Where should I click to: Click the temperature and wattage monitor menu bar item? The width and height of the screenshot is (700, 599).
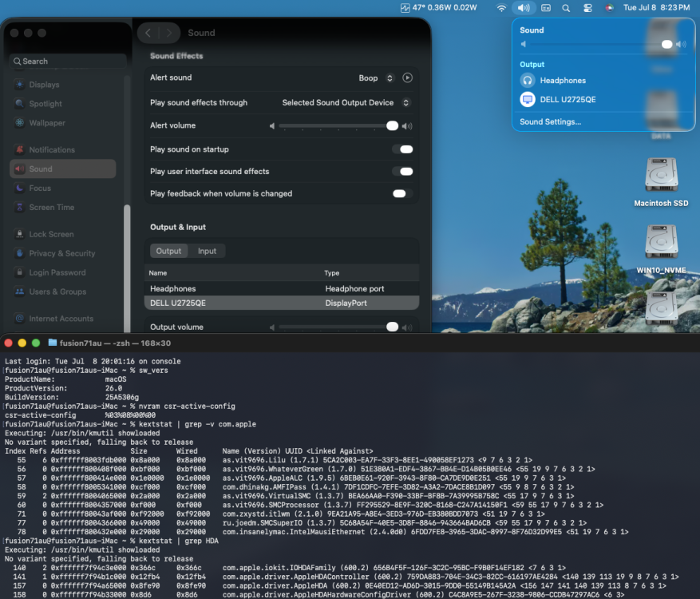pos(438,8)
